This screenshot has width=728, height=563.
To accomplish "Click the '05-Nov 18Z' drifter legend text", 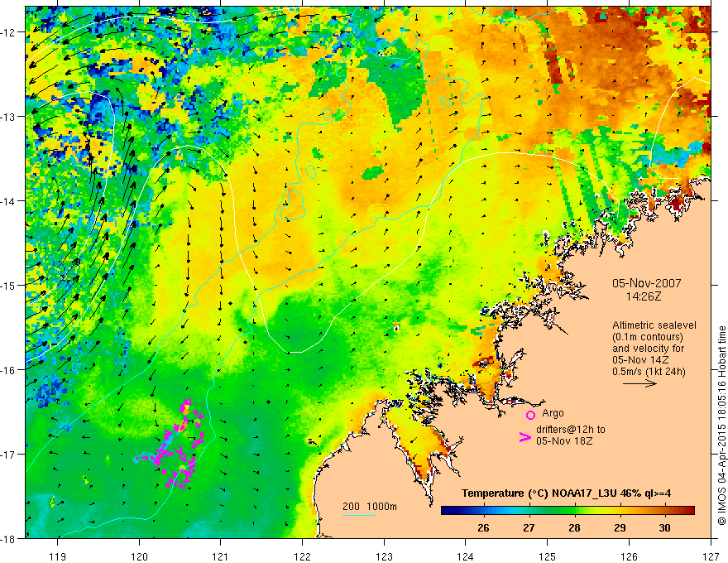I will pyautogui.click(x=564, y=440).
